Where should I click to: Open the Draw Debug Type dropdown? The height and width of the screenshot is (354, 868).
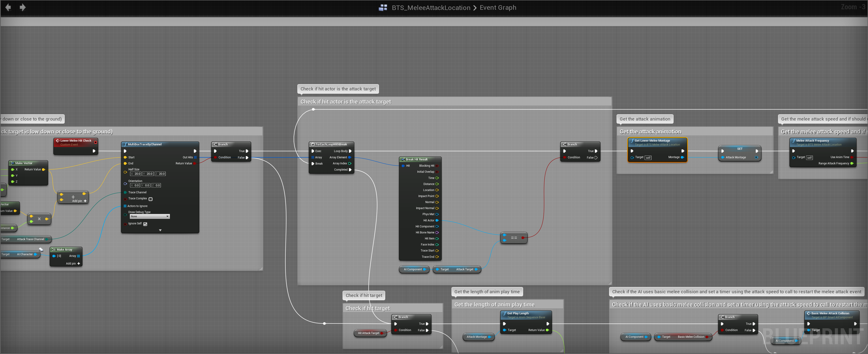point(149,217)
